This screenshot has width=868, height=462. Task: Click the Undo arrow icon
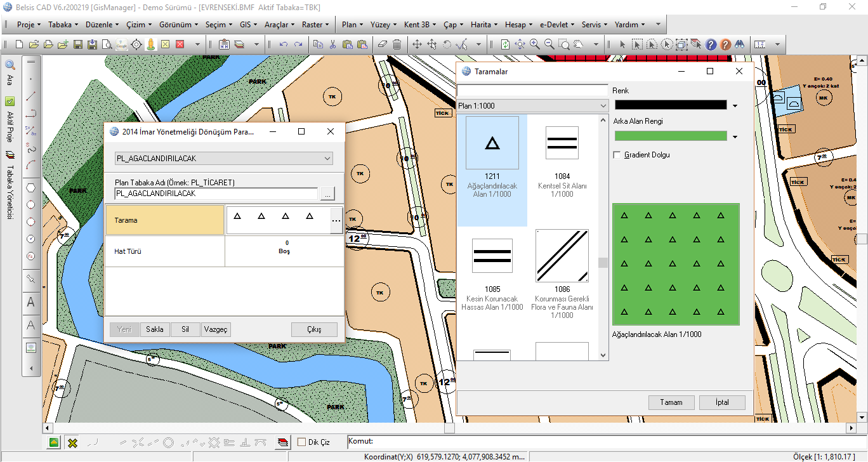[283, 44]
